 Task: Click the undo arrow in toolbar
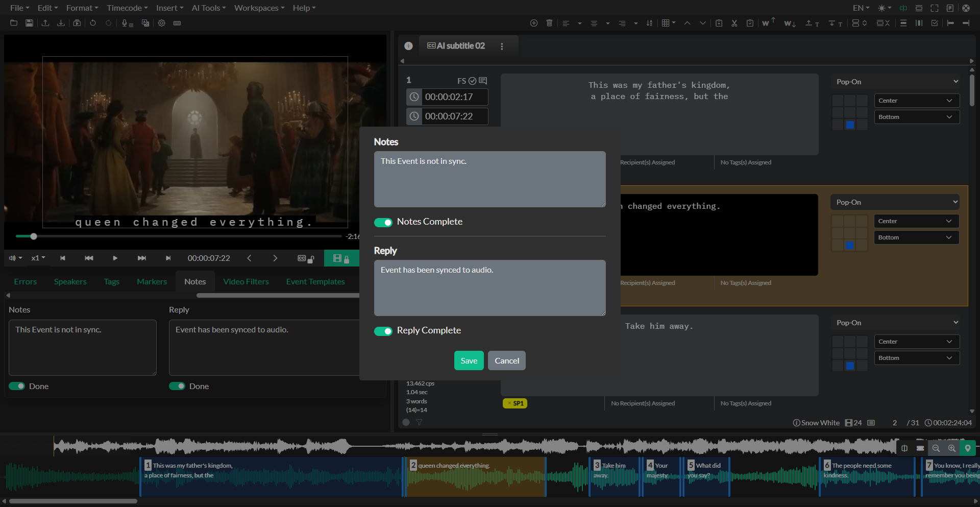tap(93, 23)
